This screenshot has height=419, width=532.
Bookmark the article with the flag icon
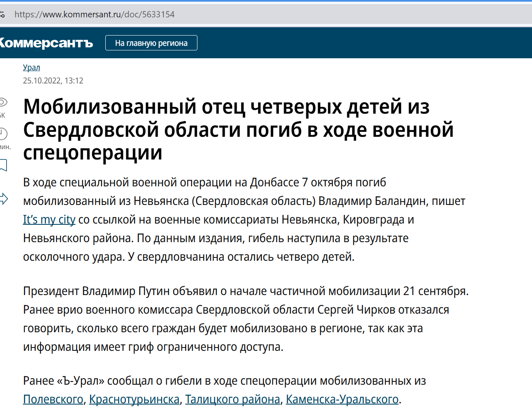tap(3, 165)
